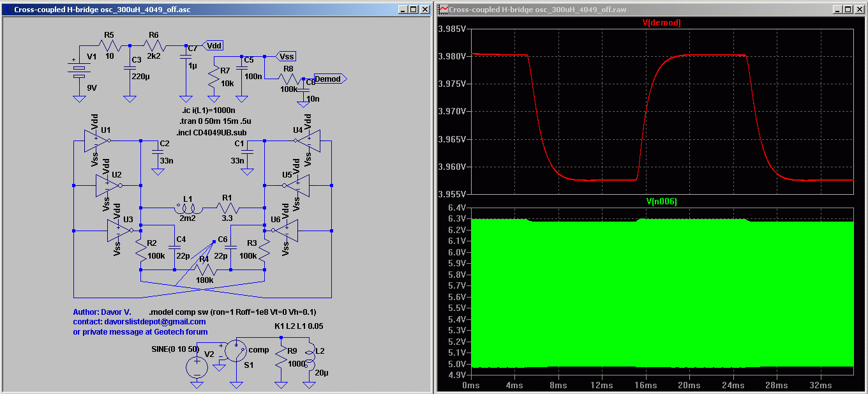Click the K1 L2 L1 coupling directive
This screenshot has width=868, height=394.
pyautogui.click(x=299, y=326)
